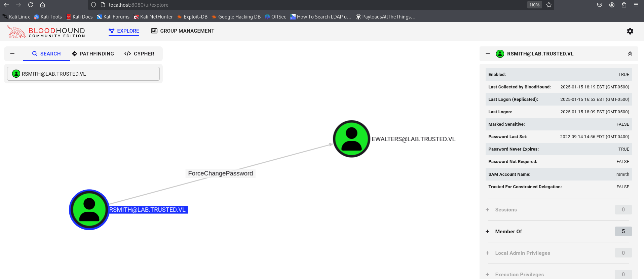Image resolution: width=644 pixels, height=279 pixels.
Task: Click the Password Last Set date value
Action: tap(595, 137)
